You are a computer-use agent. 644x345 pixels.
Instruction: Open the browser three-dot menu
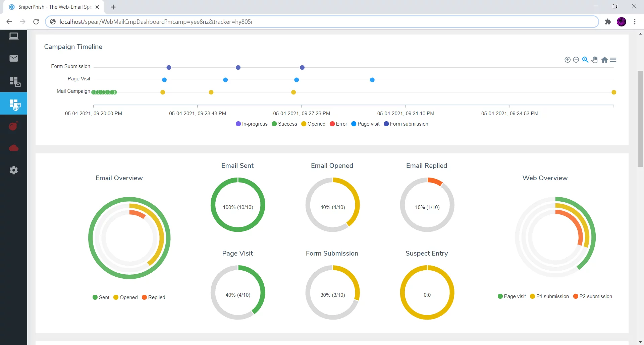tap(635, 22)
